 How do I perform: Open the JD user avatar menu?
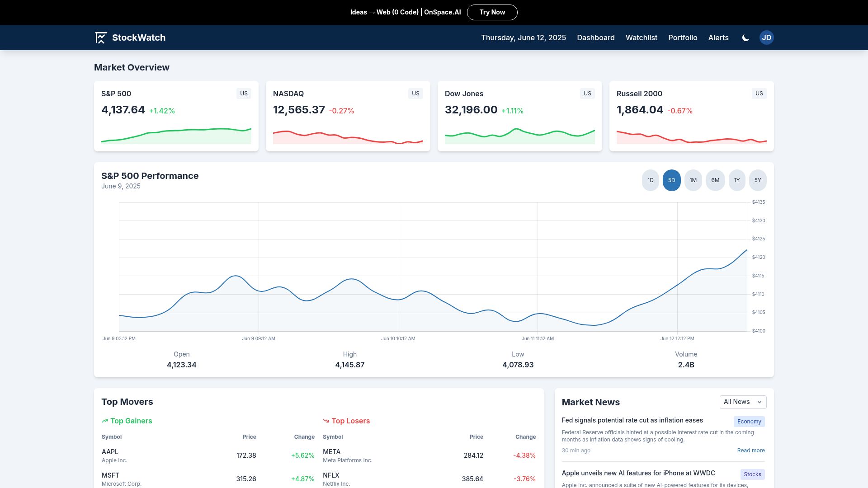point(766,38)
